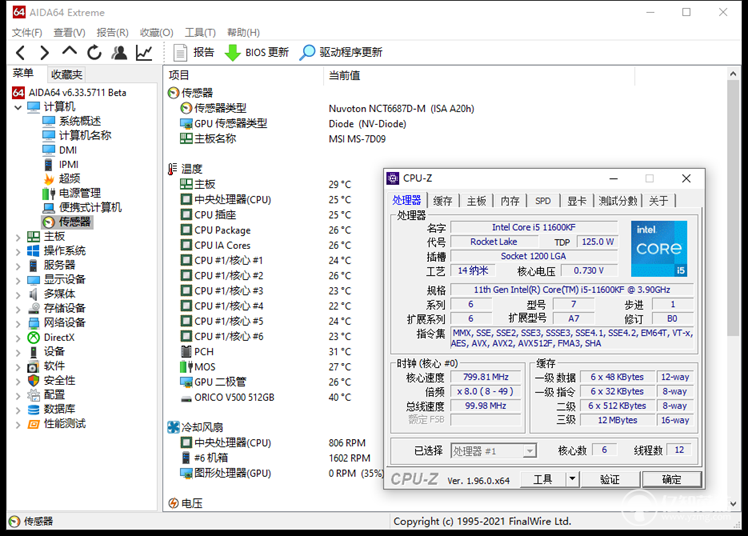The width and height of the screenshot is (748, 536).
Task: Open the 工具(T) menu in AIDA64
Action: [x=200, y=32]
